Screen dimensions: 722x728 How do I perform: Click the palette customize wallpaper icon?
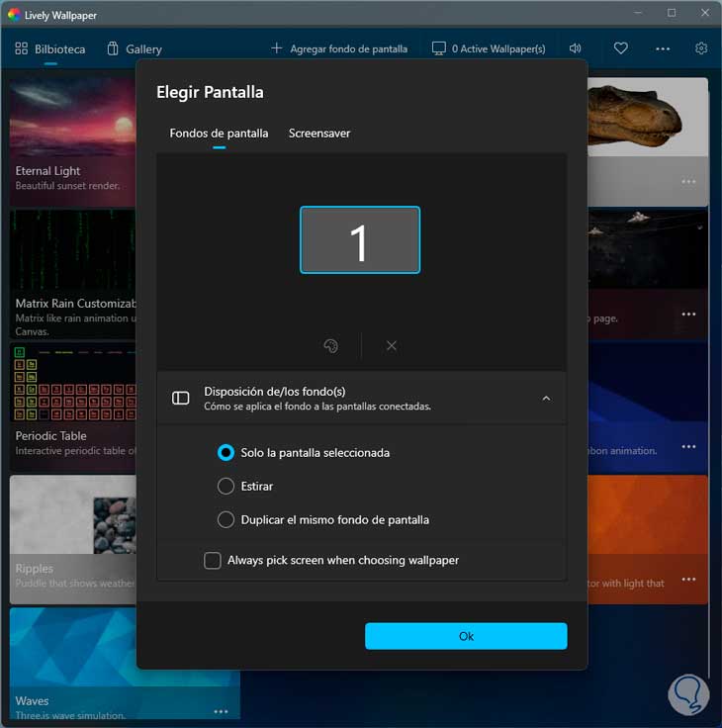click(x=330, y=346)
